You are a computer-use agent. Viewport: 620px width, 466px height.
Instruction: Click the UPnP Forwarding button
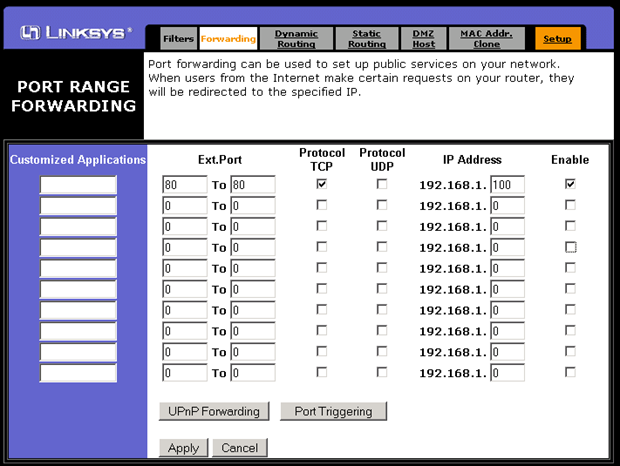pyautogui.click(x=214, y=411)
